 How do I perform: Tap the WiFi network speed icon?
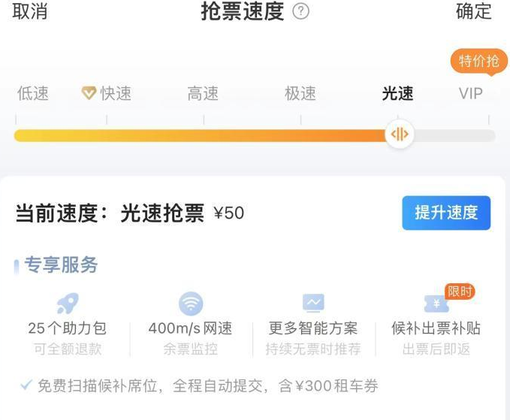click(191, 304)
